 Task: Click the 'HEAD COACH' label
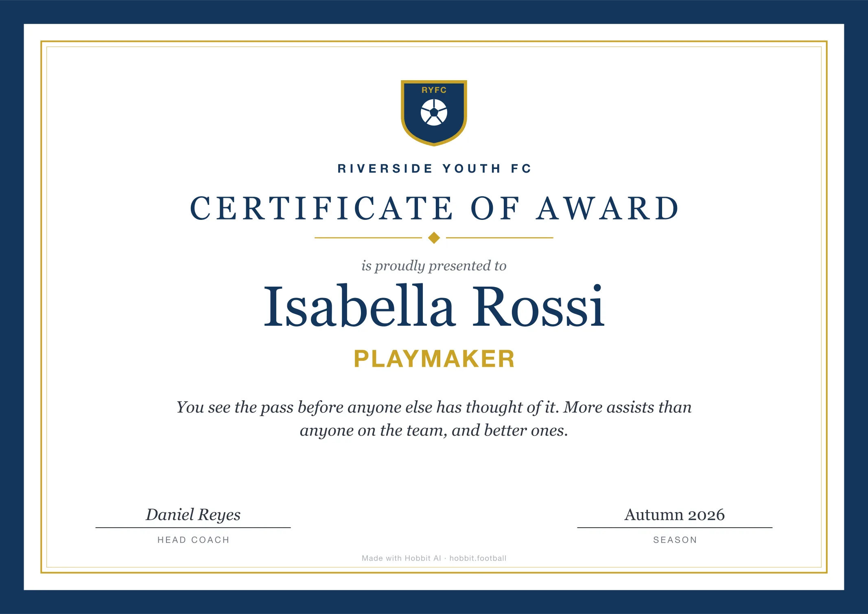point(193,540)
